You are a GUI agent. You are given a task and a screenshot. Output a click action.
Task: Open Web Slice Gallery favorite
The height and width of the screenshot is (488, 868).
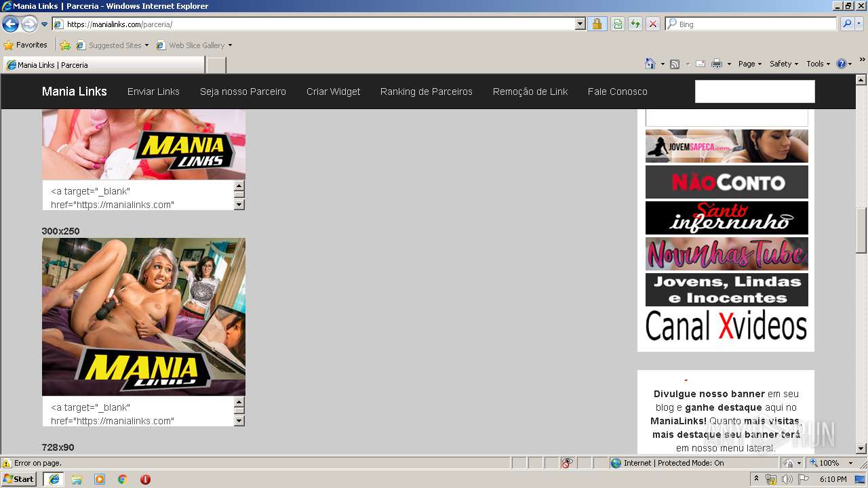click(191, 45)
